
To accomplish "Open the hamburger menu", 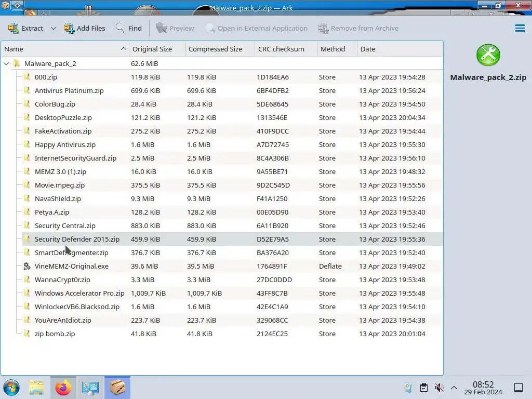I will 520,28.
